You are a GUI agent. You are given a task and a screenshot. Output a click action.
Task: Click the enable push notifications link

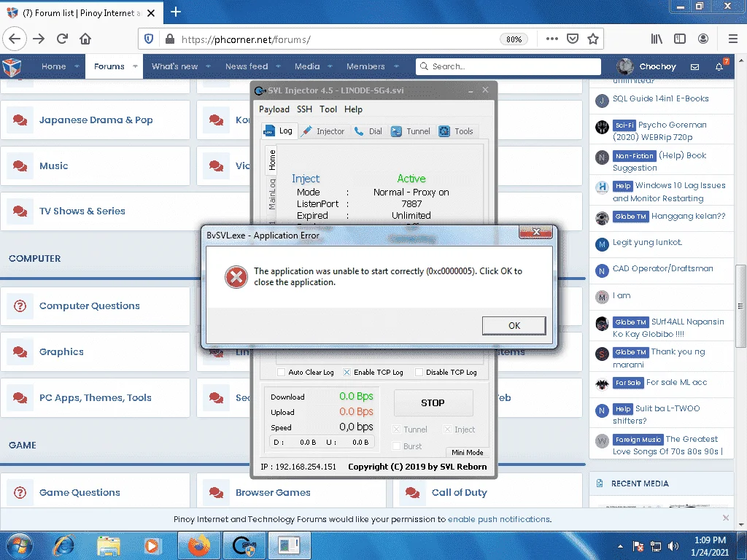pyautogui.click(x=498, y=519)
